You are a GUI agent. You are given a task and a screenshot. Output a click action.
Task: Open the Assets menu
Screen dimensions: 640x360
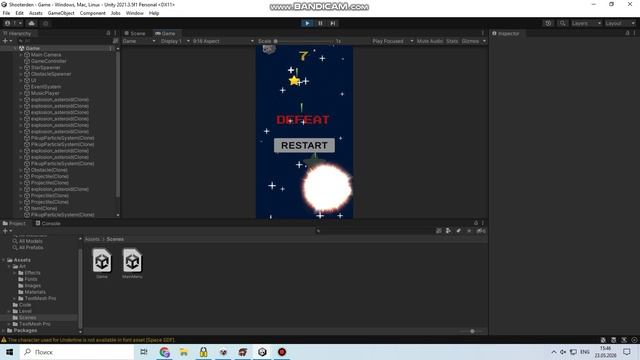click(x=36, y=13)
